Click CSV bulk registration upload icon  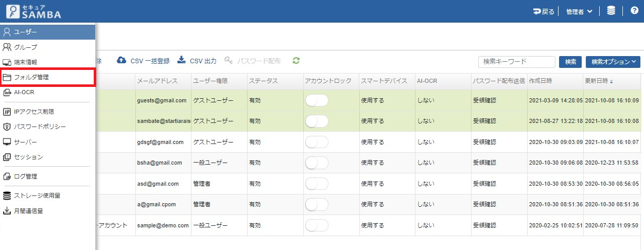(121, 61)
